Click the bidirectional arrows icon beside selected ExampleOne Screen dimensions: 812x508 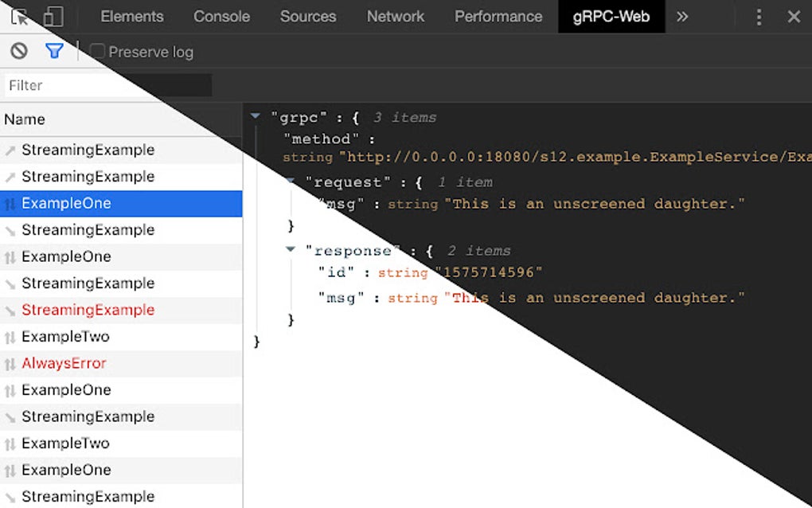11,203
